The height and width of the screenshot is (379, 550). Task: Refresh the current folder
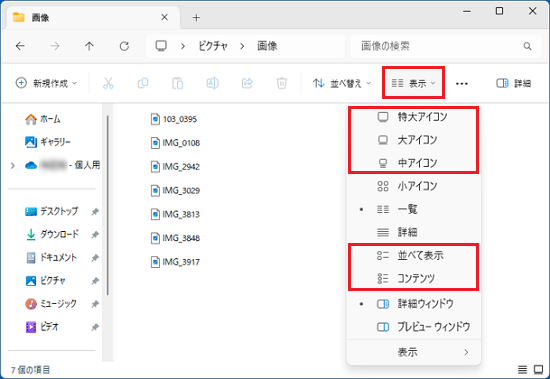click(x=124, y=46)
